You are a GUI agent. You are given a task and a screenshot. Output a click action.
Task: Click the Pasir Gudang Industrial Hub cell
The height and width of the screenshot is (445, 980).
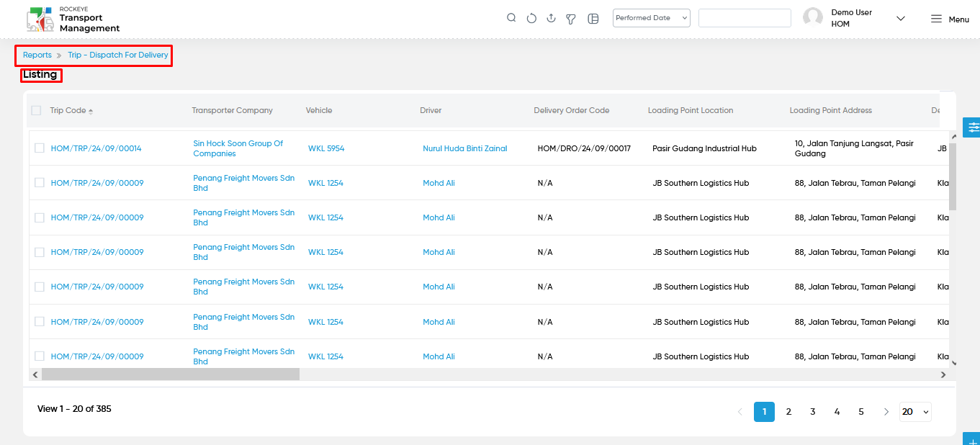point(704,148)
